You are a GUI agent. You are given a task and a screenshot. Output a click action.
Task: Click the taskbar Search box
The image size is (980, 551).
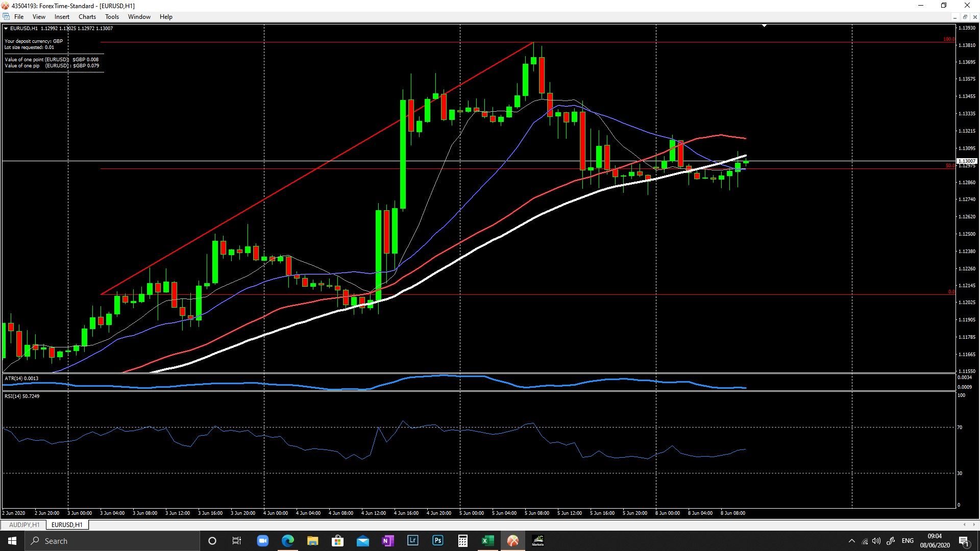[x=112, y=541]
